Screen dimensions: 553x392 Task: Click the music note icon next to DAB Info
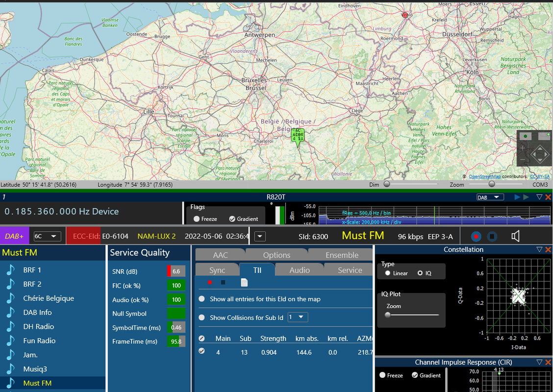(11, 312)
